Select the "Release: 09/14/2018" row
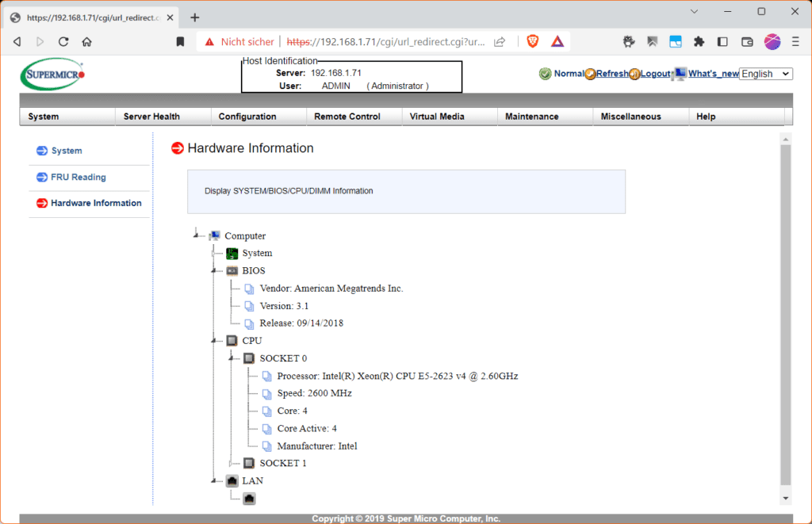This screenshot has width=812, height=524. coord(301,323)
